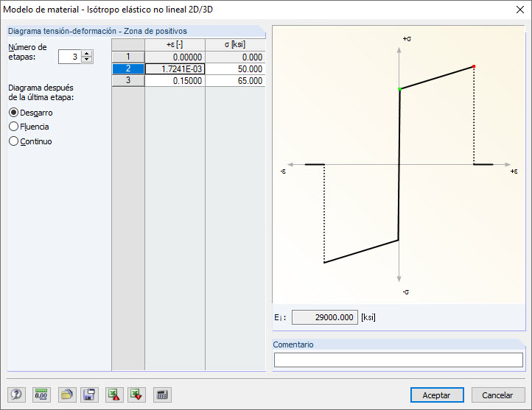The image size is (532, 410).
Task: Click the stress cell 65.000
Action: point(235,81)
